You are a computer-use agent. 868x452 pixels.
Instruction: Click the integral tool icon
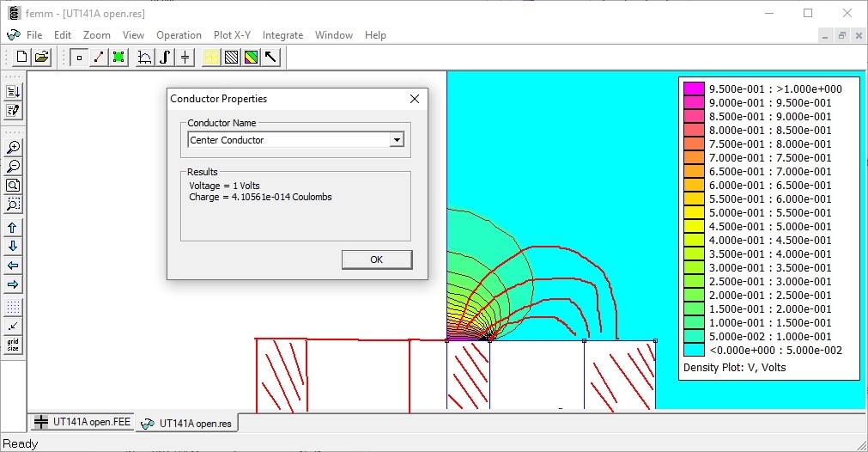165,58
